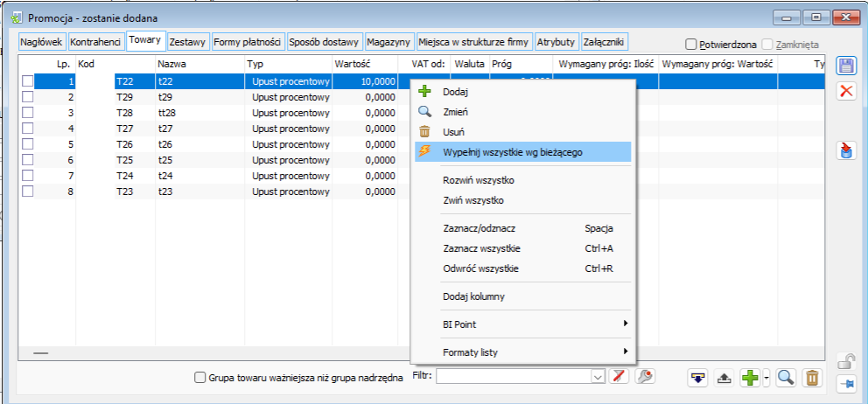This screenshot has height=404, width=868.
Task: Click the brown trash bin icon in bottom toolbar
Action: click(x=811, y=378)
